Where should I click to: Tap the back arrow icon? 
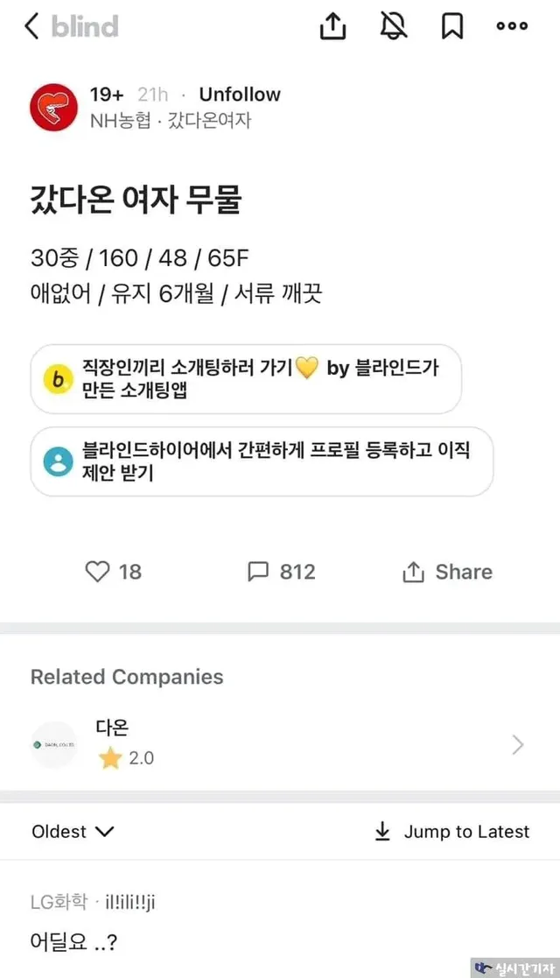click(31, 26)
